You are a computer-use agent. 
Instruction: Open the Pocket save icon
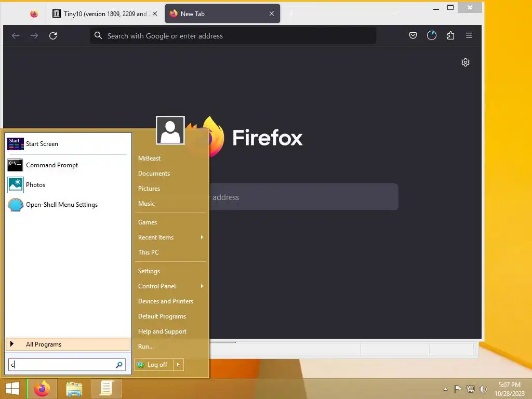click(413, 35)
